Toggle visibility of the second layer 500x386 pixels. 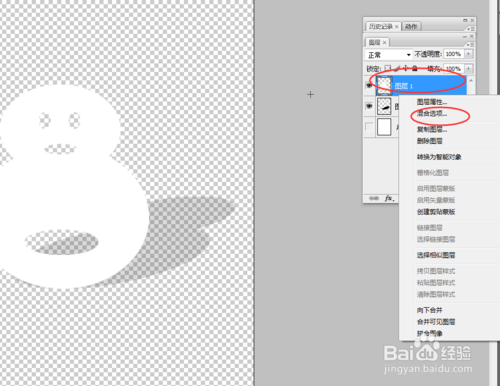click(369, 106)
